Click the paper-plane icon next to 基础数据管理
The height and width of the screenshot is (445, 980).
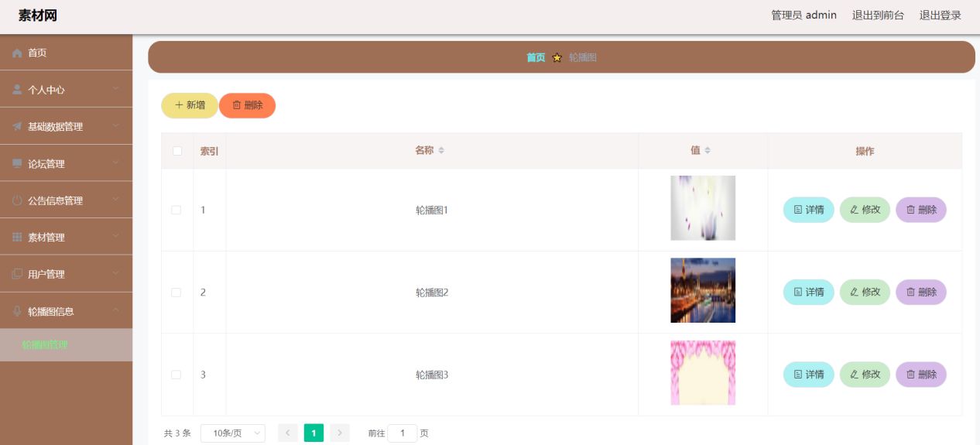click(17, 127)
